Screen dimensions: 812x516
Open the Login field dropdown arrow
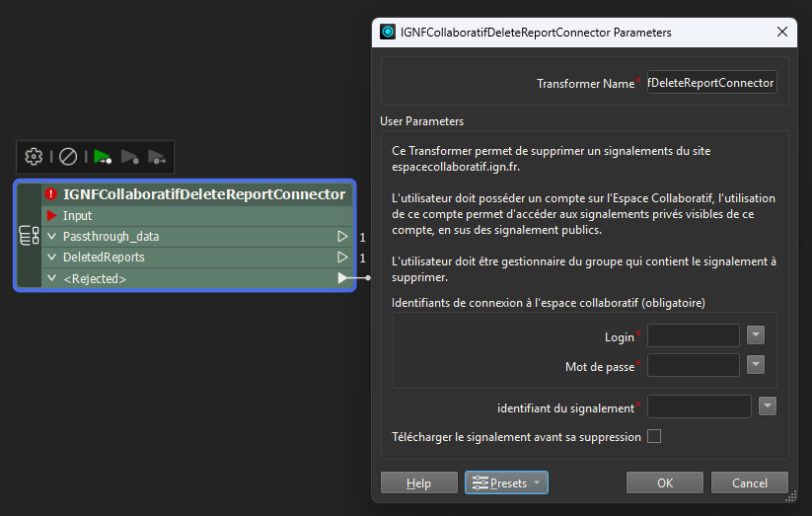tap(756, 335)
